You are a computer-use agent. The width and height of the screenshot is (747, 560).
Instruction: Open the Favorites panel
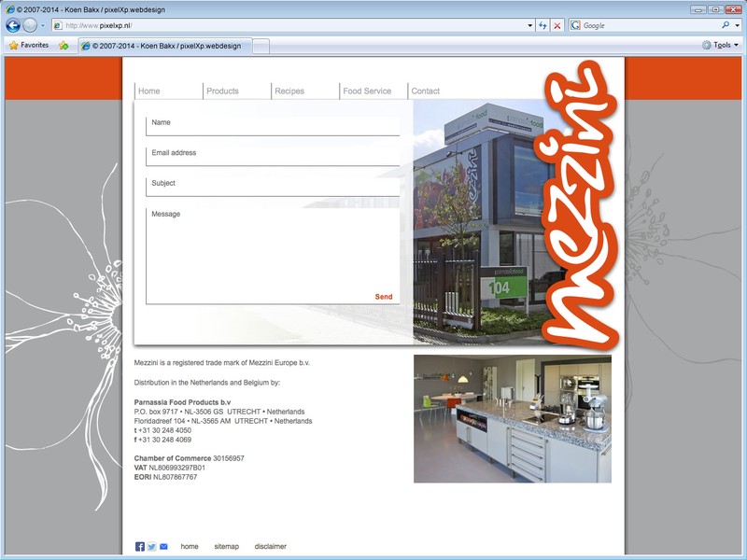28,45
